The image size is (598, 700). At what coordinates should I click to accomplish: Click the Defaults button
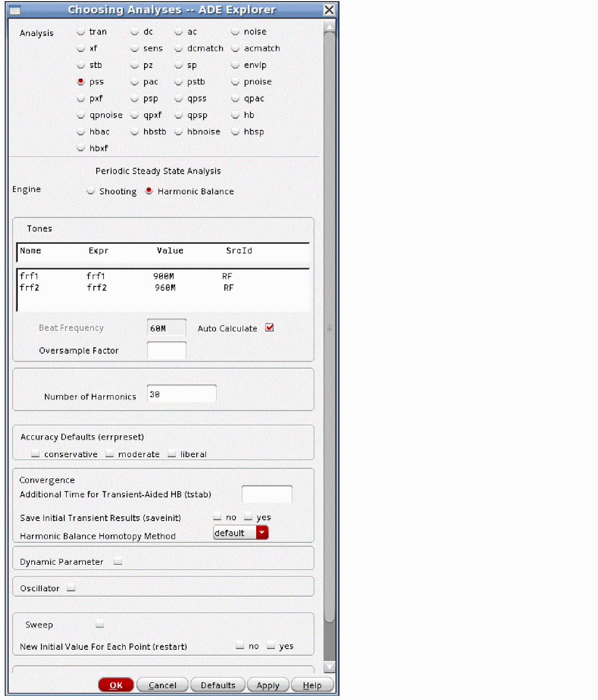coord(218,685)
